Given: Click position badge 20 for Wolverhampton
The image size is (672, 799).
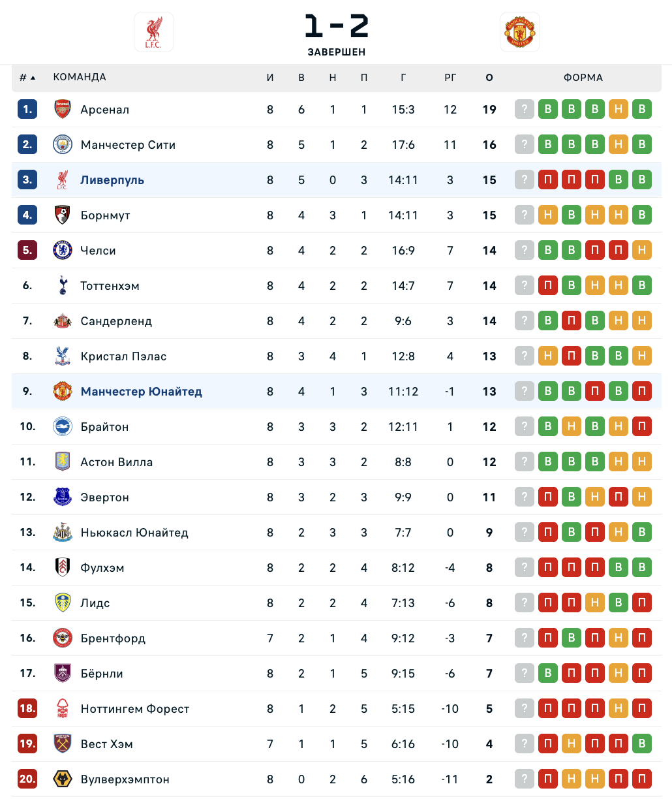Looking at the screenshot, I should coord(27,779).
